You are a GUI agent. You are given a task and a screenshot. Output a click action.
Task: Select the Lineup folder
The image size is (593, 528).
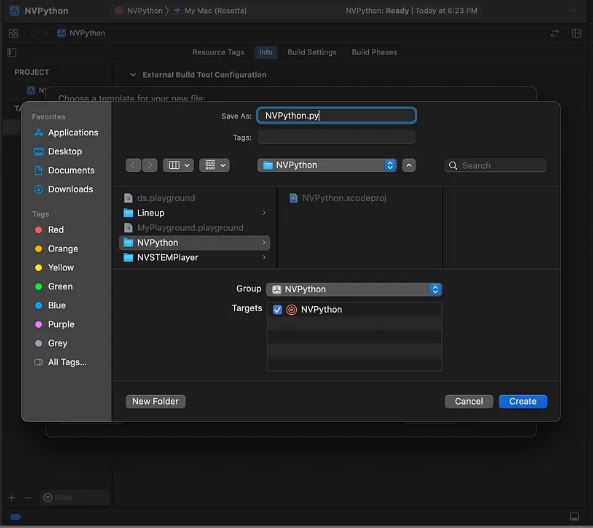click(195, 213)
